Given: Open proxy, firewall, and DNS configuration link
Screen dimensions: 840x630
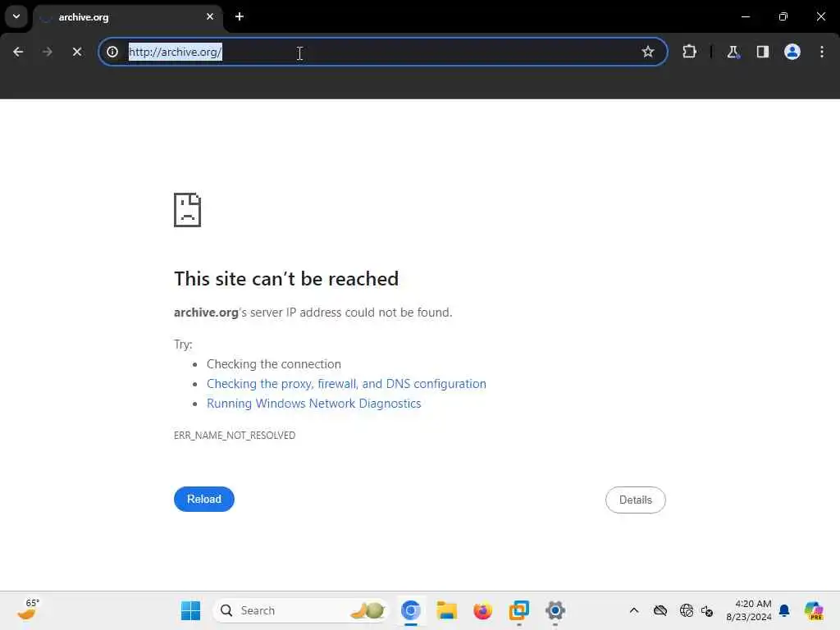Looking at the screenshot, I should click(346, 384).
